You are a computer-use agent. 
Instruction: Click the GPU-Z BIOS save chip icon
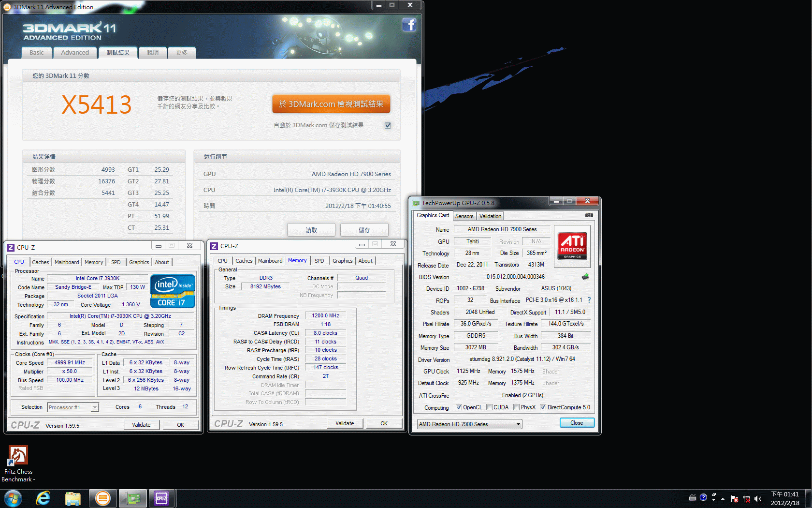[585, 277]
